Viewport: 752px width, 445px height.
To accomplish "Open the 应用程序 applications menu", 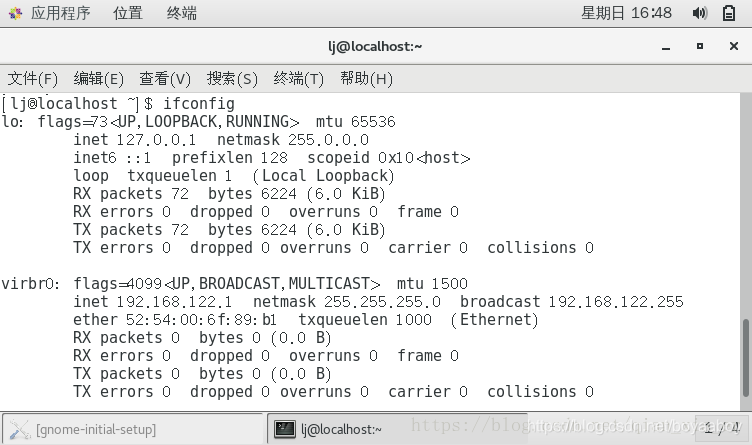I will 60,13.
